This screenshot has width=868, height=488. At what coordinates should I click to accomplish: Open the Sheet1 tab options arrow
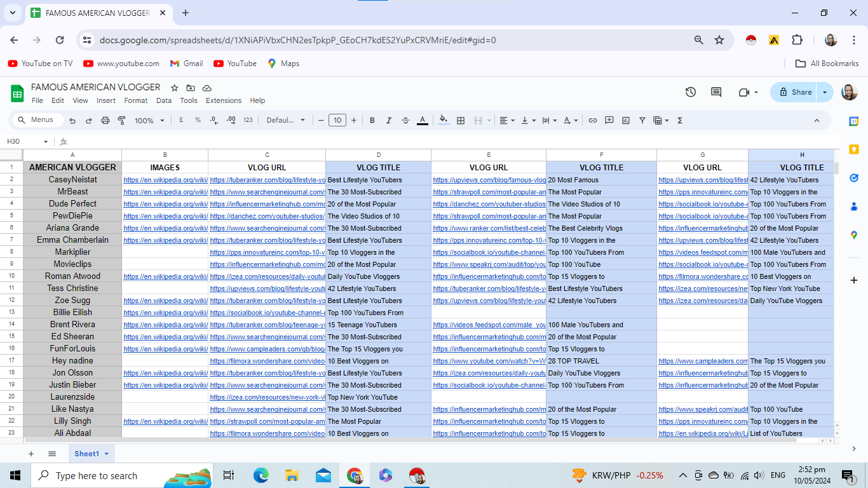point(106,454)
